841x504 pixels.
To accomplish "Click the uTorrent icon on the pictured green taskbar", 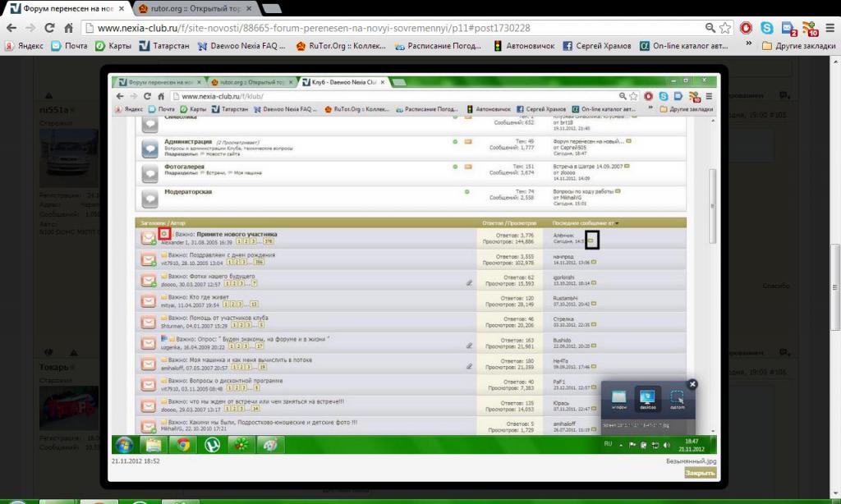I will (212, 444).
